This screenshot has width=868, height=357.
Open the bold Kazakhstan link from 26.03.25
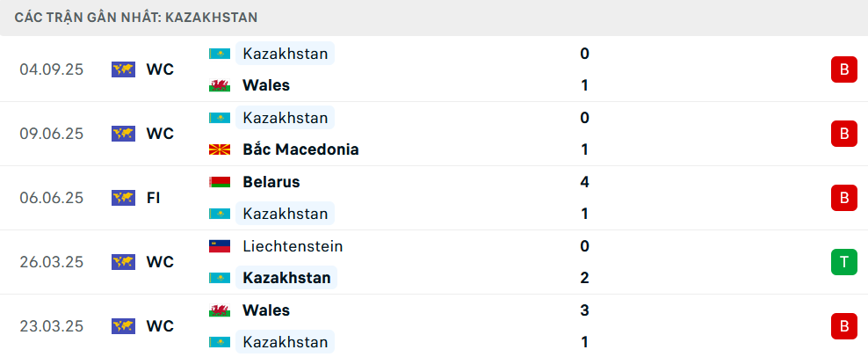(x=286, y=278)
